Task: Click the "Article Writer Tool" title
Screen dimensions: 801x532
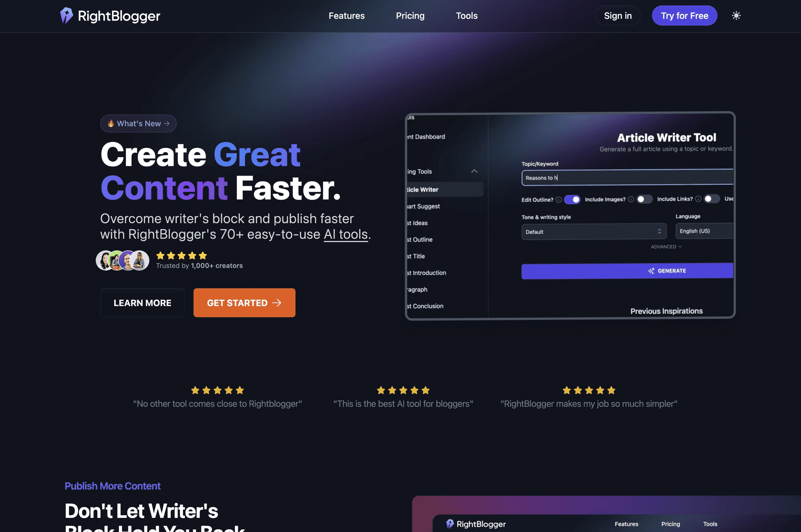Action: pos(667,138)
